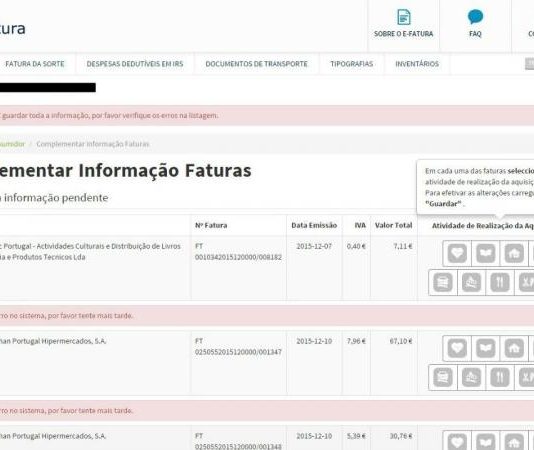This screenshot has width=534, height=450.
Task: Switch to Documentos de Transporte tab
Action: [256, 64]
